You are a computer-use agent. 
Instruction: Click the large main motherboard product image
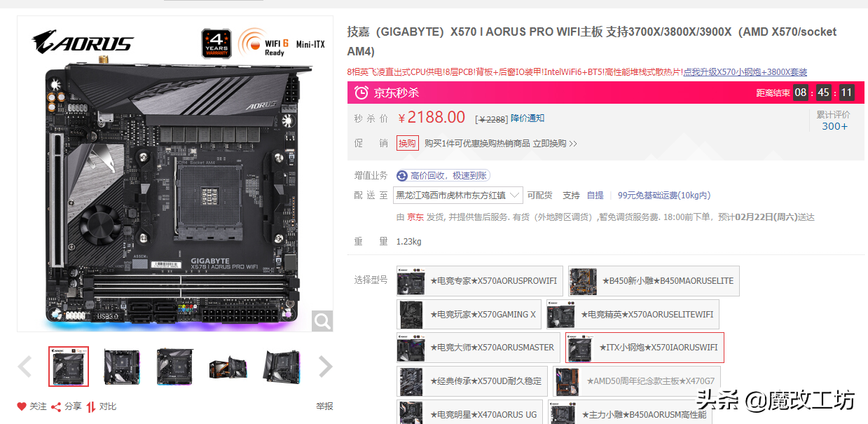click(175, 174)
